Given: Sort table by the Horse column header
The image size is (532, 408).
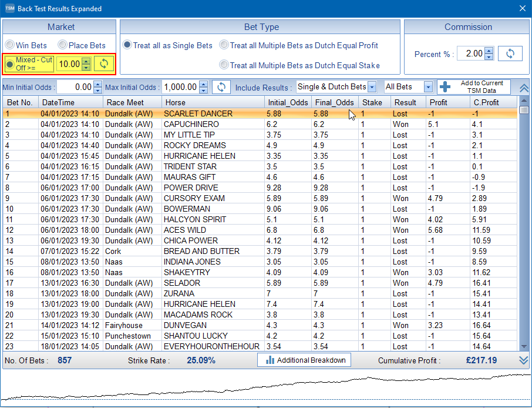Looking at the screenshot, I should click(x=213, y=102).
